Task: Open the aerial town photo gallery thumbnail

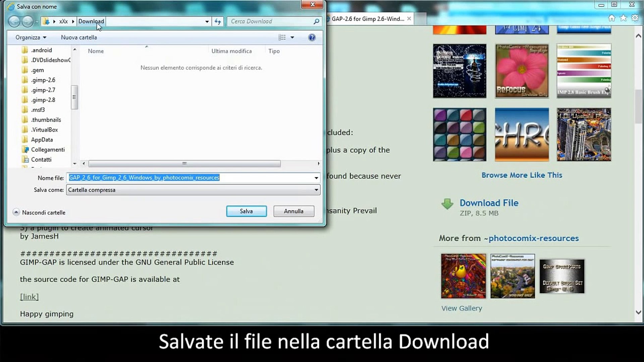Action: [x=513, y=276]
